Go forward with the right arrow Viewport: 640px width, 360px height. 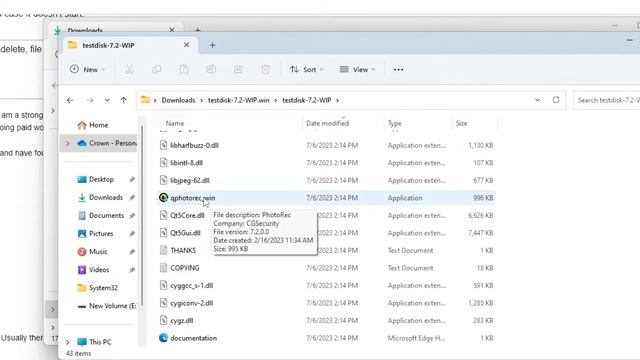[89, 100]
